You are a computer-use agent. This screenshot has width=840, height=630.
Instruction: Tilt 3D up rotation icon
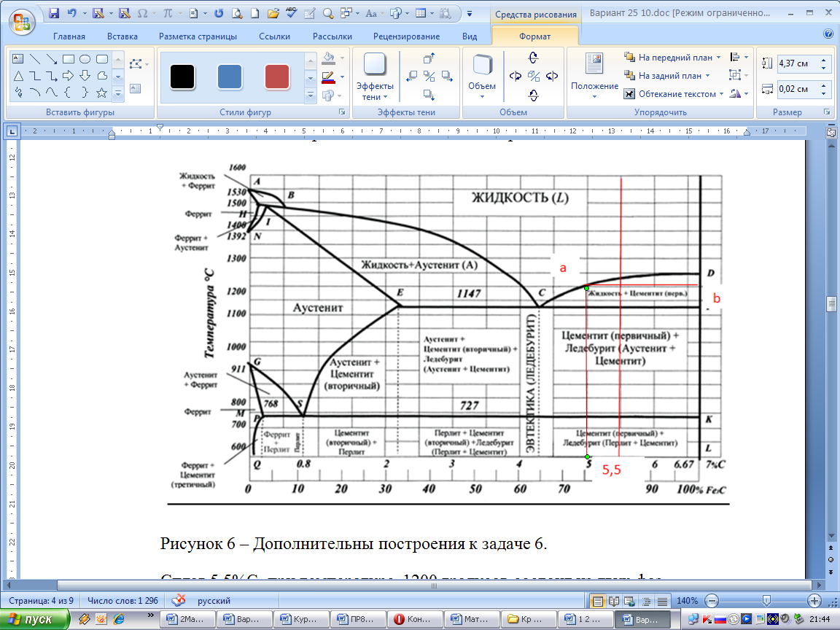tap(533, 58)
